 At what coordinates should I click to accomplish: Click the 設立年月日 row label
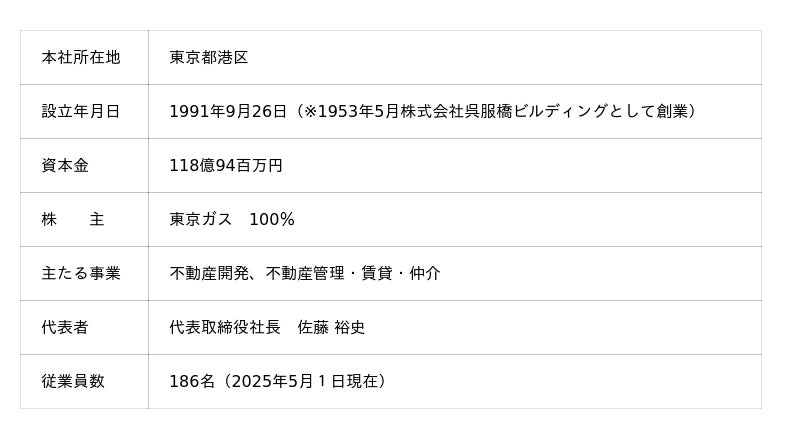(x=81, y=112)
